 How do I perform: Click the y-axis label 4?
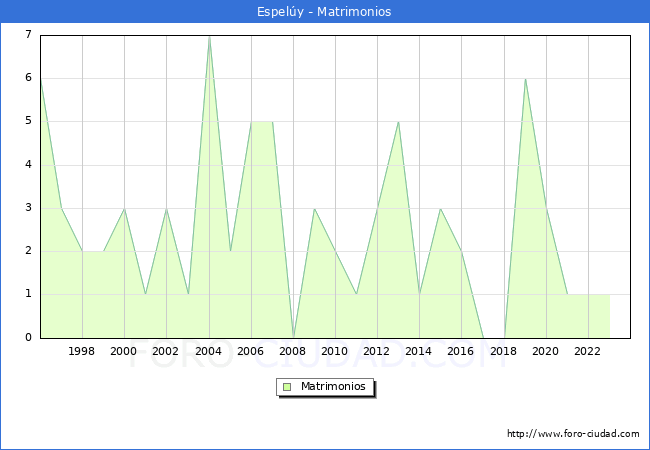coord(28,165)
